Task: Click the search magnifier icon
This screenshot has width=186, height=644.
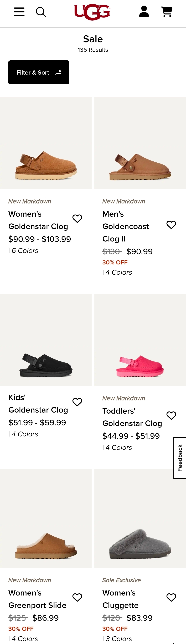Action: click(x=41, y=12)
